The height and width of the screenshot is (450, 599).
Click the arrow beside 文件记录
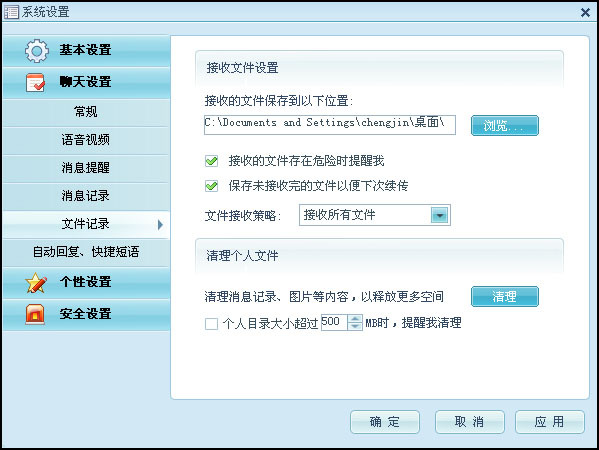[160, 225]
